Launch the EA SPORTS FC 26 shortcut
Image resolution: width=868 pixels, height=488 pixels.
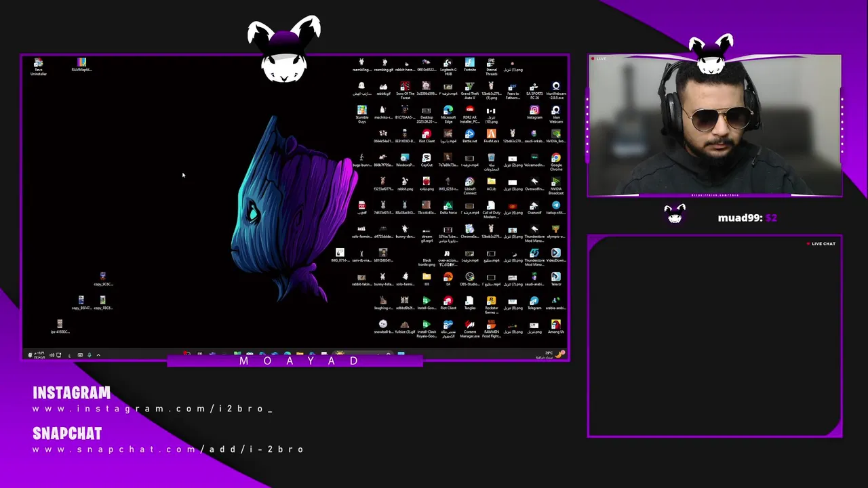click(x=534, y=91)
